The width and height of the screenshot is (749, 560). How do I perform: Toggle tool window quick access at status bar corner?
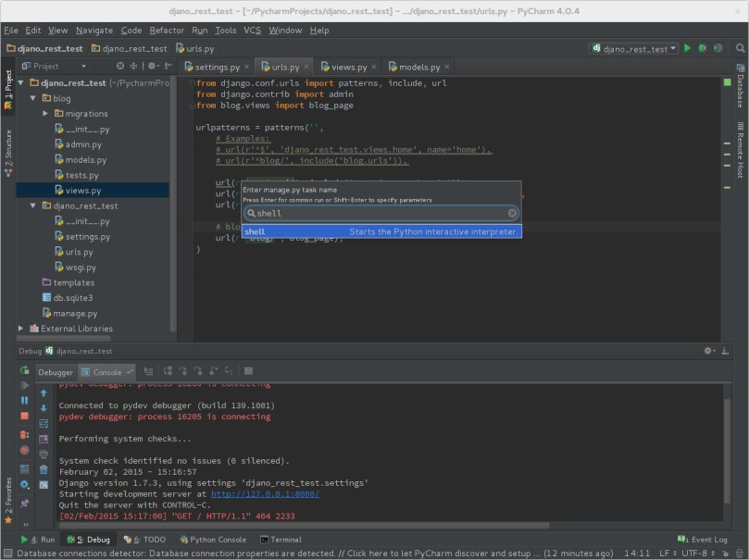(x=7, y=553)
